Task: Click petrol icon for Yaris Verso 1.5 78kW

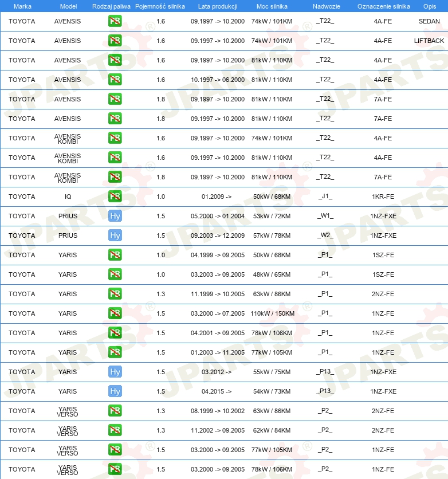Action: coord(115,469)
